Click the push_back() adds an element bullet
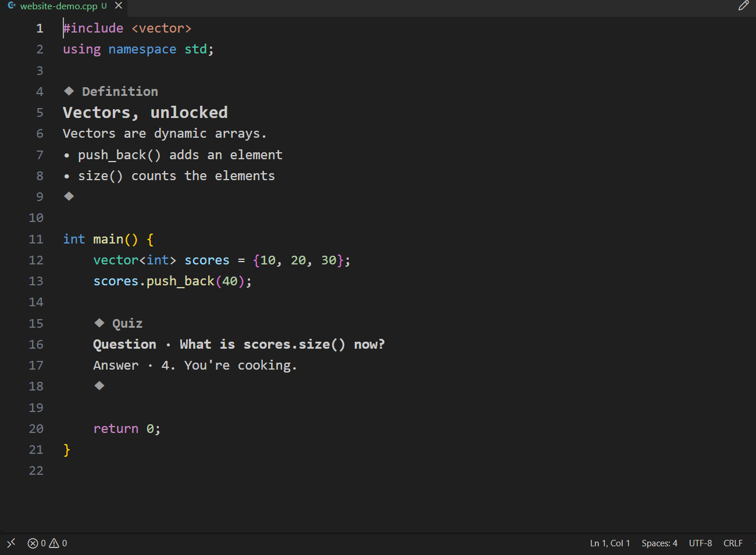This screenshot has height=555, width=756. [x=173, y=155]
